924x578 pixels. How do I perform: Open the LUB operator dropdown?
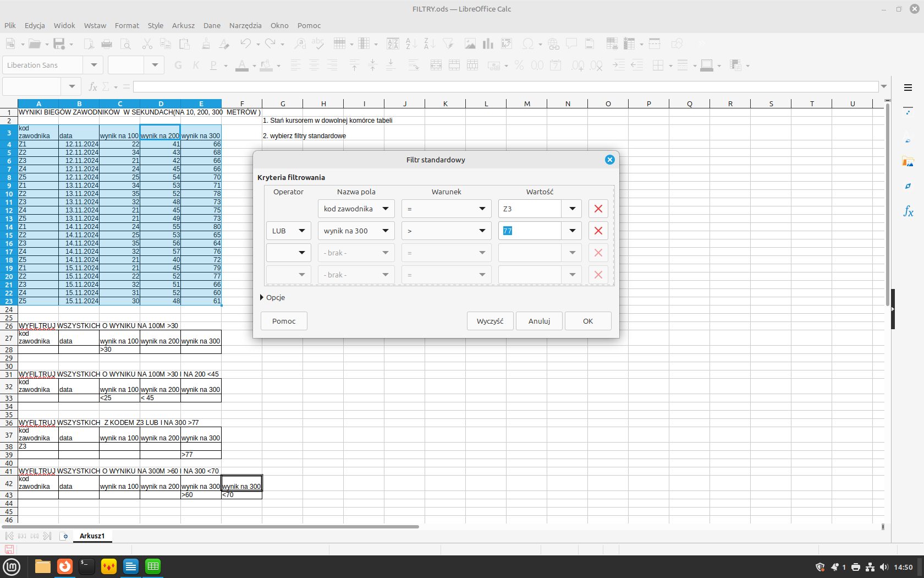(x=301, y=231)
